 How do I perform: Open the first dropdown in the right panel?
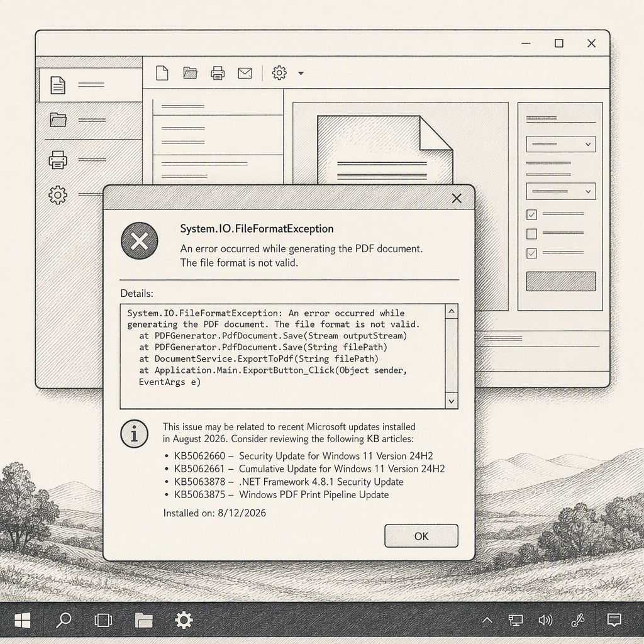coord(560,144)
